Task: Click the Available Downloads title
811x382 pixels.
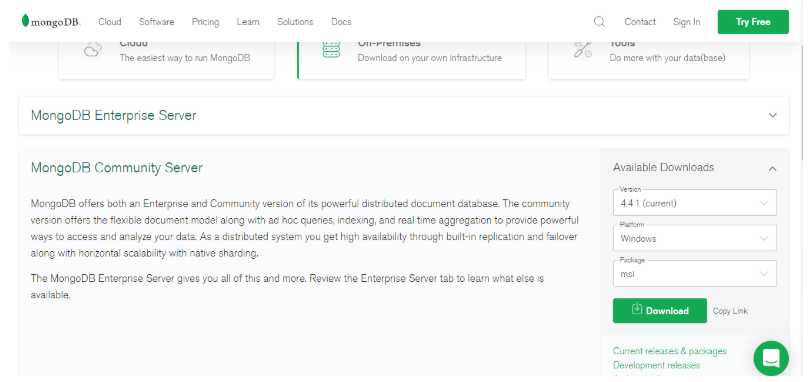Action: [x=663, y=167]
